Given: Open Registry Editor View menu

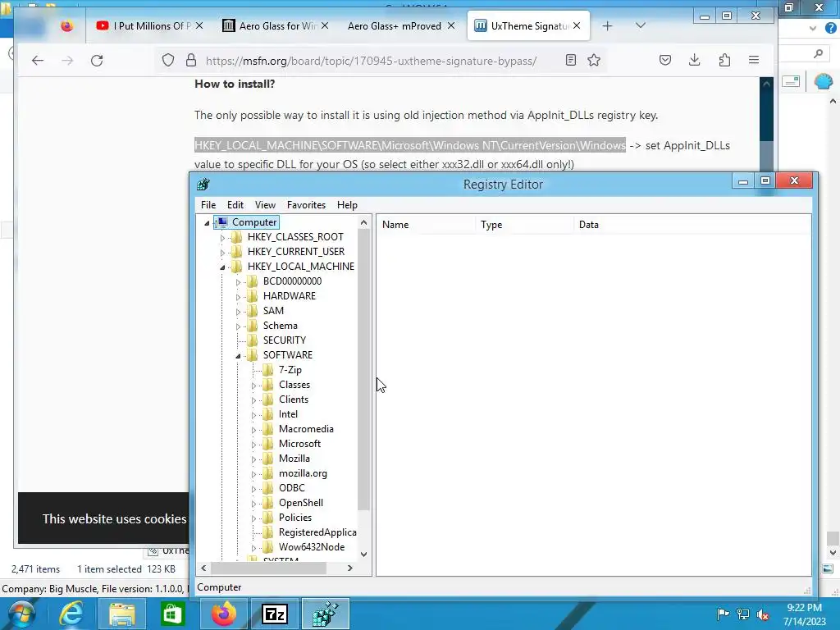Looking at the screenshot, I should pyautogui.click(x=265, y=205).
